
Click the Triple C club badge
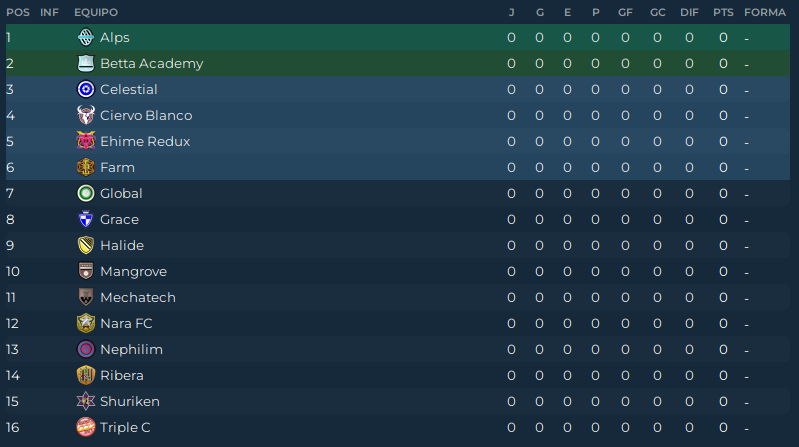[x=86, y=428]
